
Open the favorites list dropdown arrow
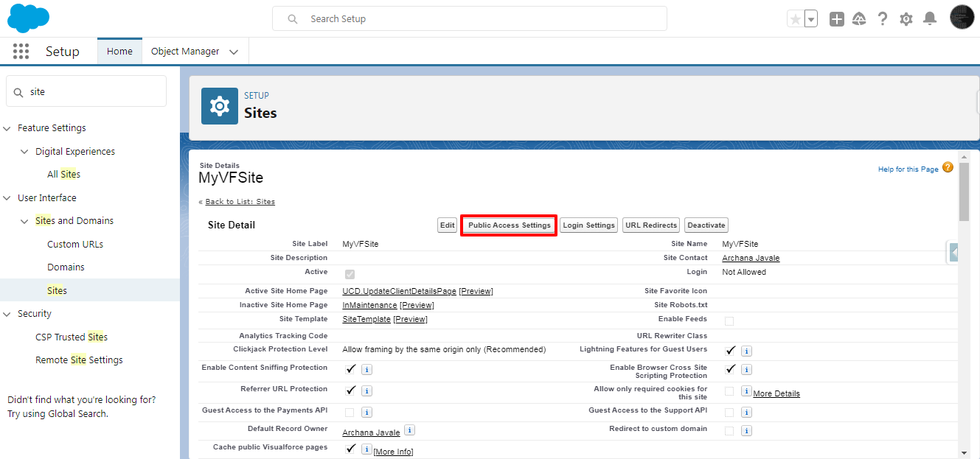pyautogui.click(x=810, y=19)
